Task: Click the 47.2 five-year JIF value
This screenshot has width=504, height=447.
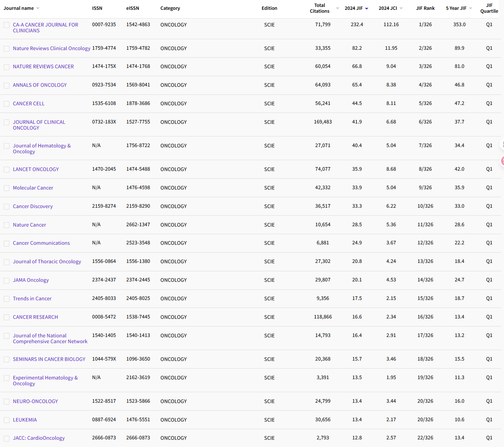Action: coord(459,103)
